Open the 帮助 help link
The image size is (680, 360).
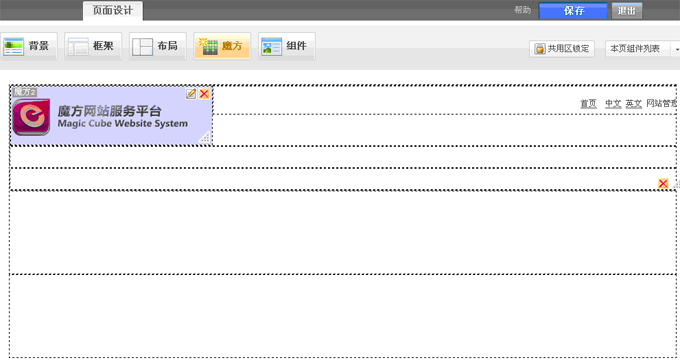[x=523, y=10]
